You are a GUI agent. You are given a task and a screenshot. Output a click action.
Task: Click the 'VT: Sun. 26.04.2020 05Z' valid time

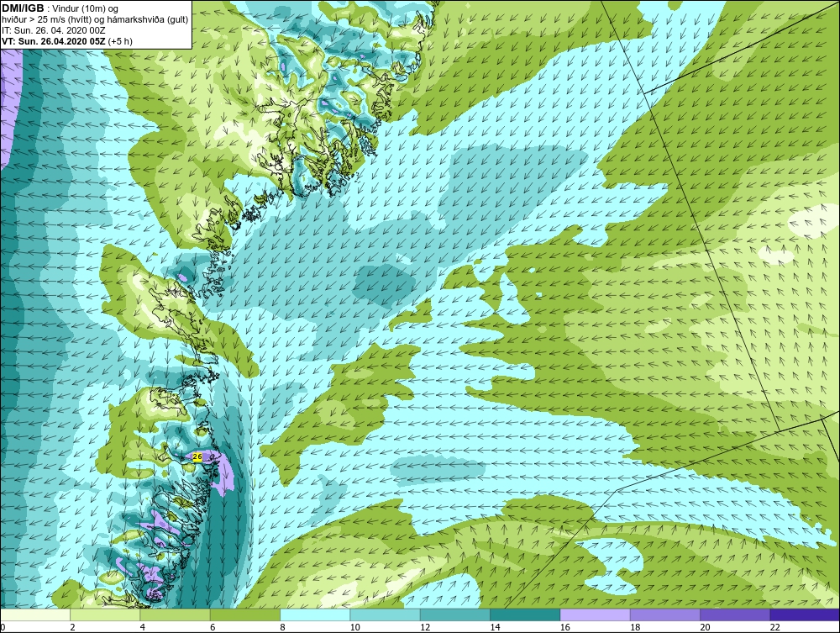pos(54,41)
